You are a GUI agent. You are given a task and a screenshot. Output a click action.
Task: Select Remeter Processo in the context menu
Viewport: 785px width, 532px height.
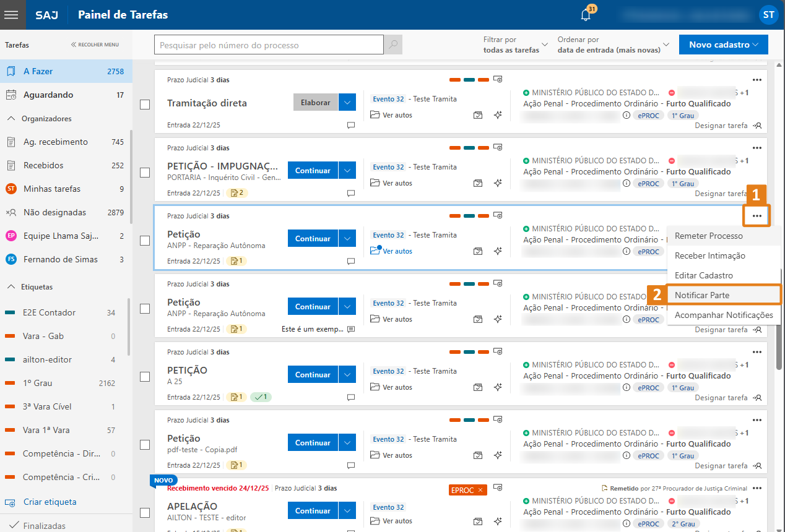708,236
